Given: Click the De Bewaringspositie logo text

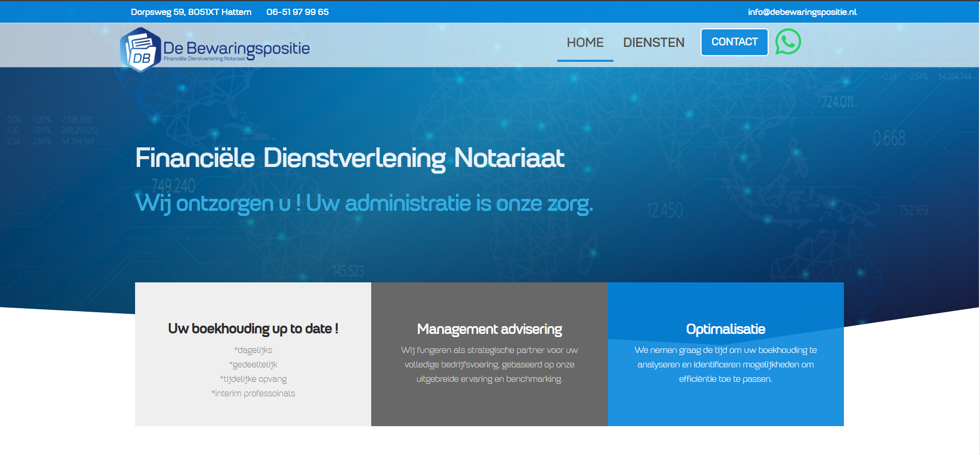Looking at the screenshot, I should click(237, 49).
